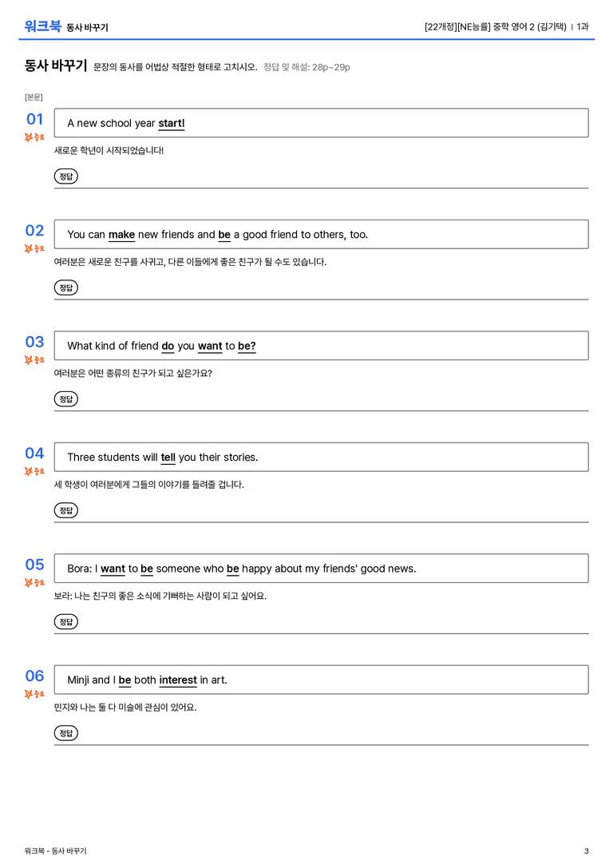This screenshot has height=868, width=613.
Task: Click the [본문] section label
Action: (34, 97)
